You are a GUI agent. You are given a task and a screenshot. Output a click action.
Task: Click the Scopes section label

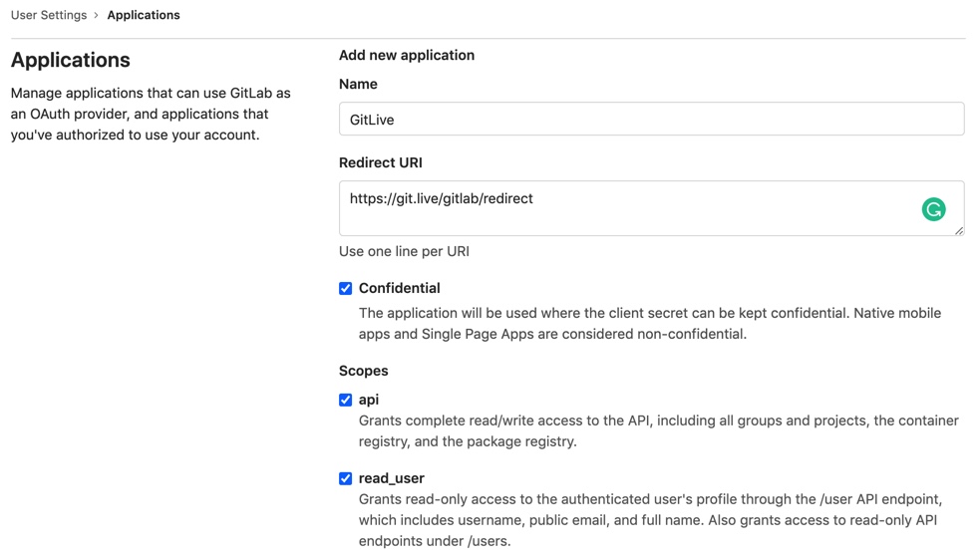pos(363,371)
